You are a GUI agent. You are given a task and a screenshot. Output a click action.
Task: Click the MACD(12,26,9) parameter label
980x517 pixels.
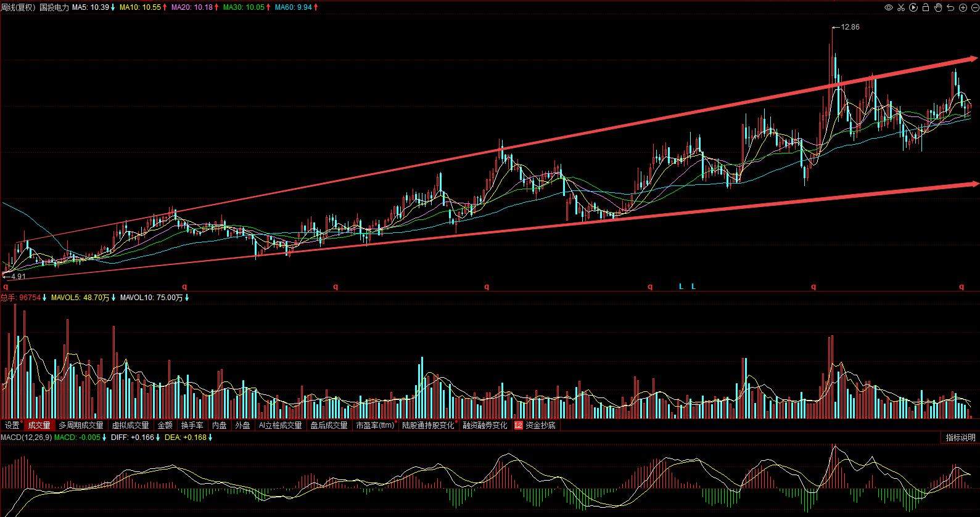pos(26,438)
